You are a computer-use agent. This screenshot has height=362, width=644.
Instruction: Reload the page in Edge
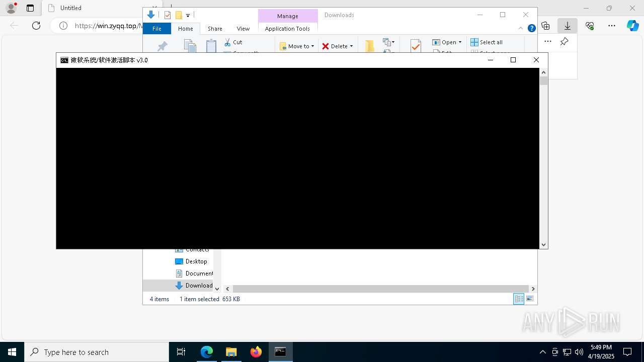pyautogui.click(x=36, y=26)
